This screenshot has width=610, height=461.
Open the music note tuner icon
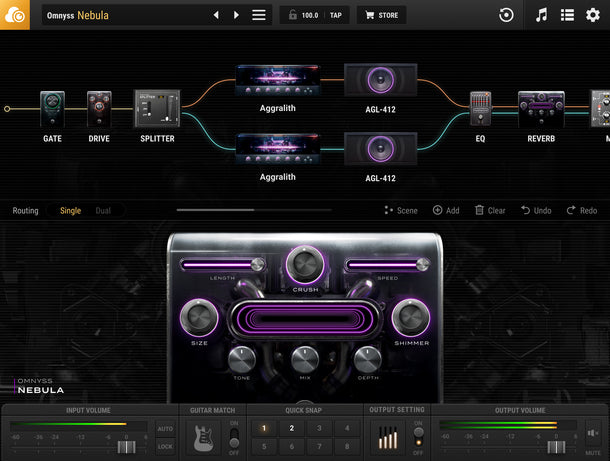pyautogui.click(x=541, y=15)
